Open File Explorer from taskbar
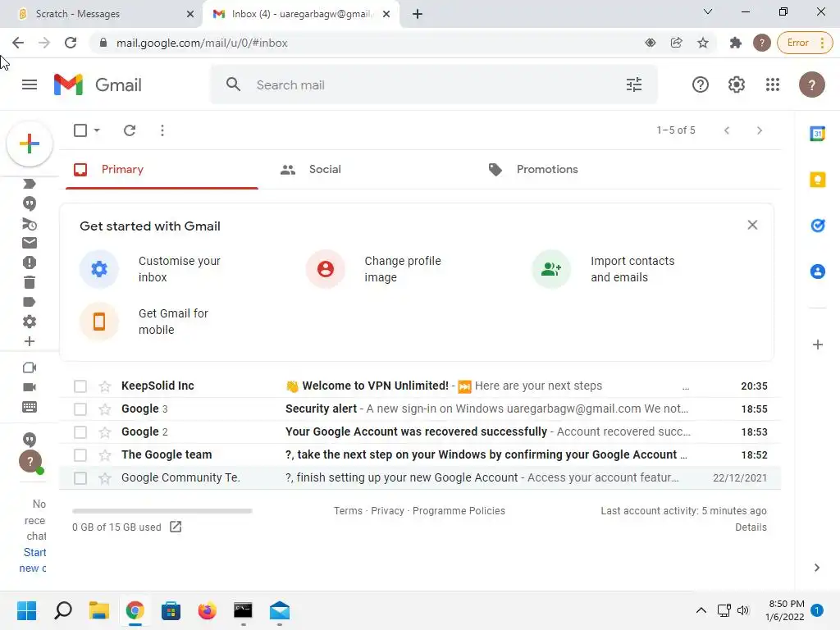This screenshot has height=630, width=840. [98, 610]
